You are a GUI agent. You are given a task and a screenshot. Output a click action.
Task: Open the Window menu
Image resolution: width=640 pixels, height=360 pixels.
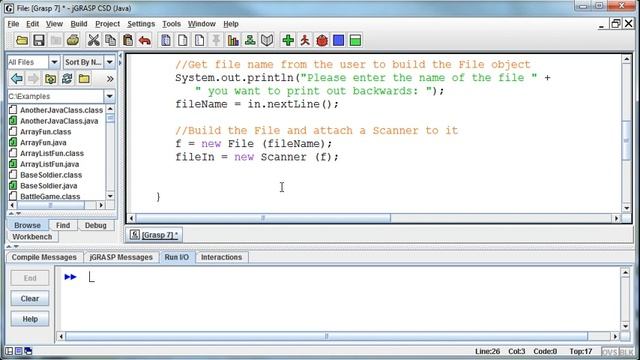point(202,24)
